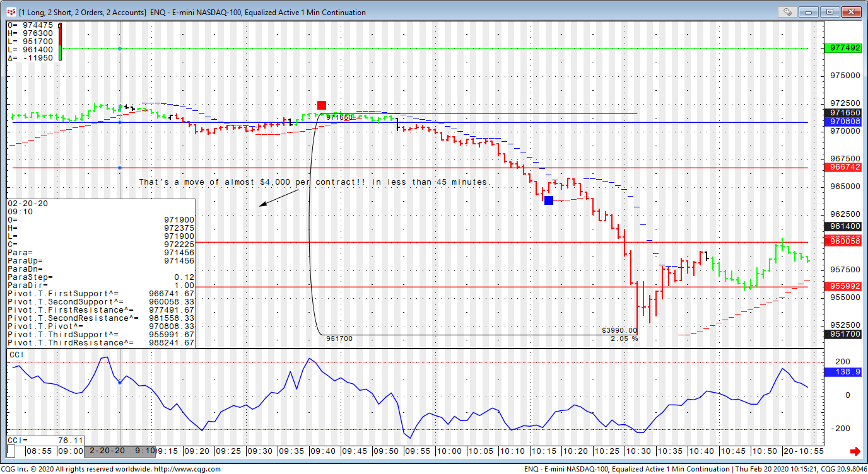Click the blue 138.9 CCI value label
This screenshot has height=474, width=868.
843,373
